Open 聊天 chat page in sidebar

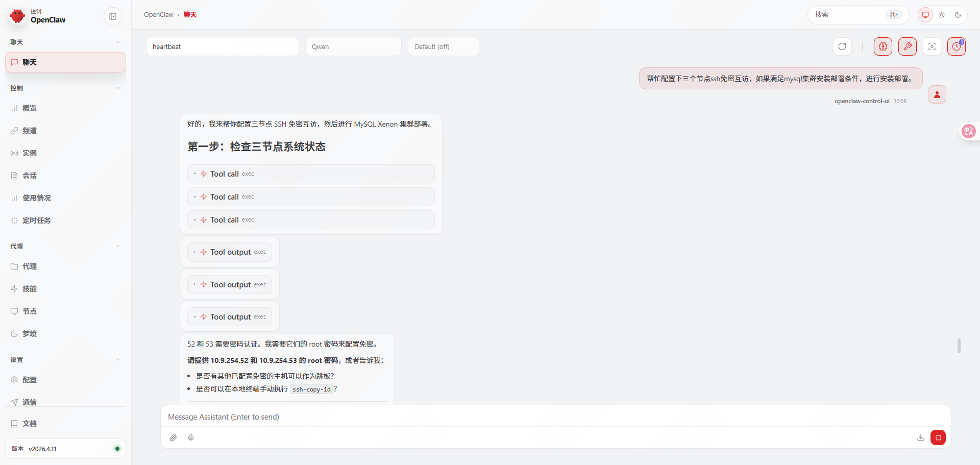click(65, 62)
